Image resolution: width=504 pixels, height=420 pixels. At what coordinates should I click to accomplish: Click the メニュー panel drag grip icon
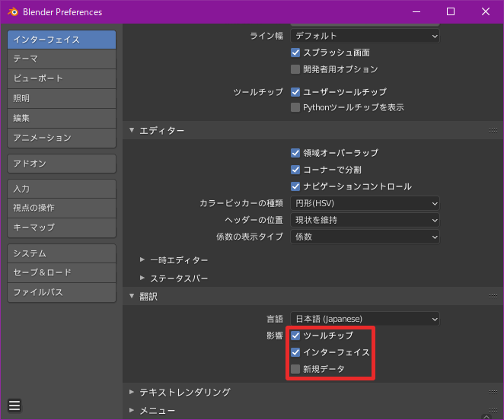coord(493,410)
